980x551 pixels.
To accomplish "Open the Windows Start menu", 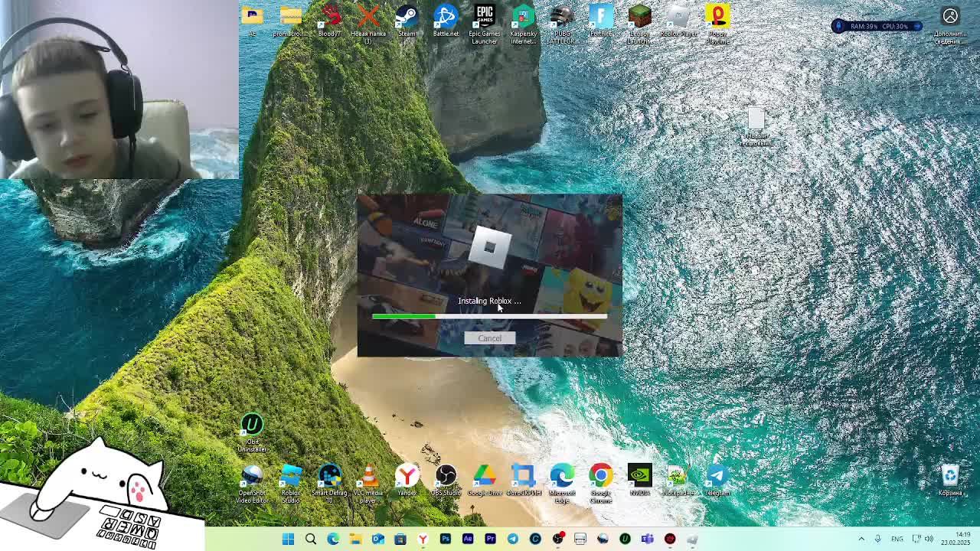I will (x=288, y=540).
